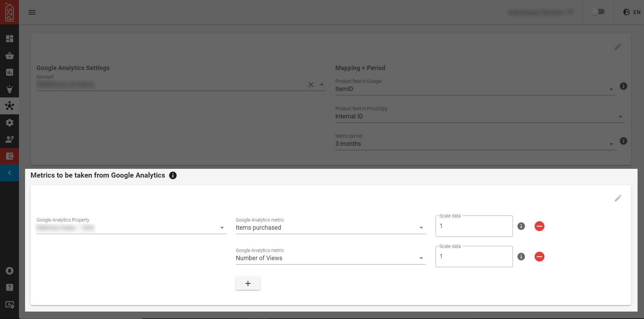
Task: Click the 'Google Analytics Settings' heading
Action: coord(73,68)
